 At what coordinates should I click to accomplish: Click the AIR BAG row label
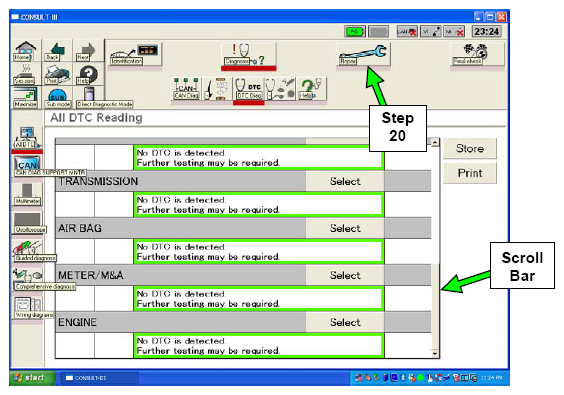tap(80, 228)
